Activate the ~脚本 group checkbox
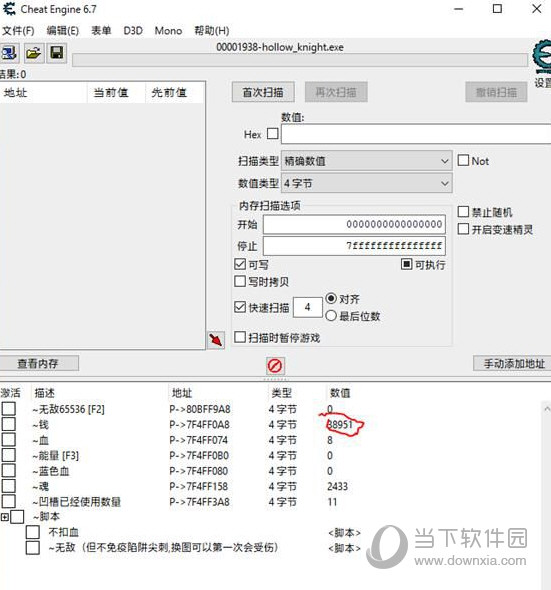Image resolution: width=551 pixels, height=590 pixels. tap(17, 517)
